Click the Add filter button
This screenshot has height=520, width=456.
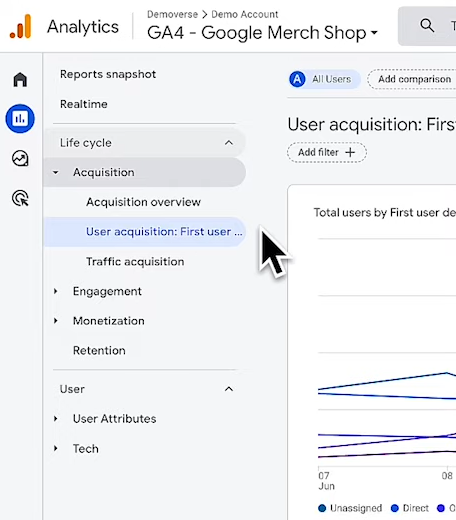click(327, 152)
